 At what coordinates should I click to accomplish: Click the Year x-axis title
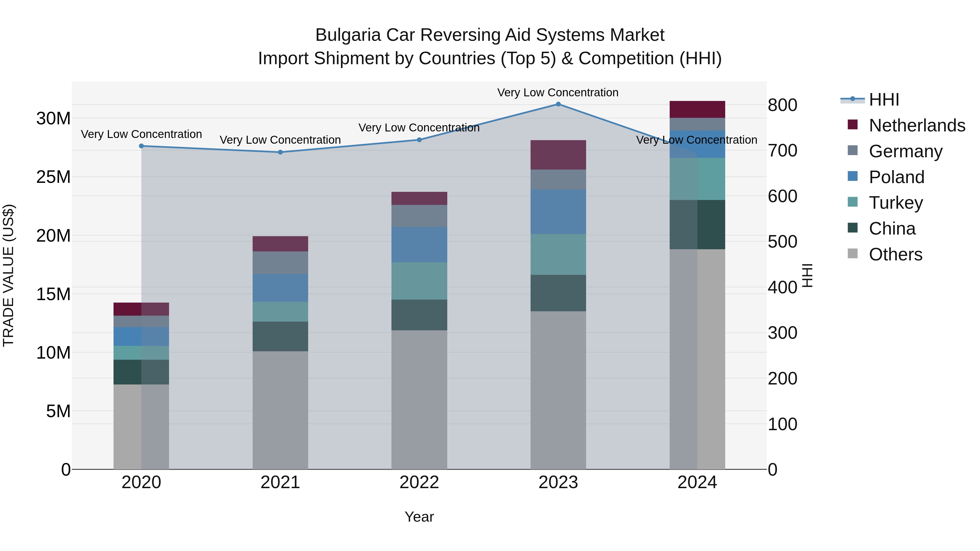coord(419,517)
